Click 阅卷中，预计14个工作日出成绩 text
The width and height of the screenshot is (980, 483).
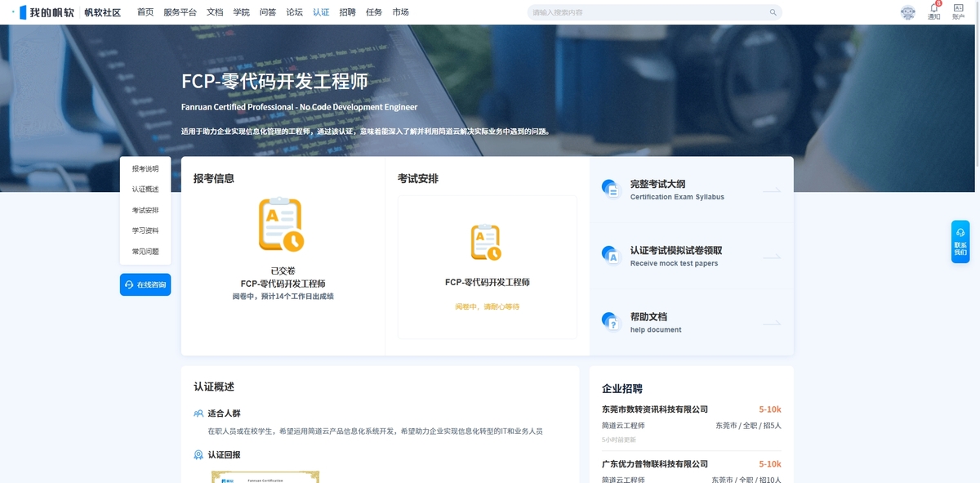(x=283, y=296)
